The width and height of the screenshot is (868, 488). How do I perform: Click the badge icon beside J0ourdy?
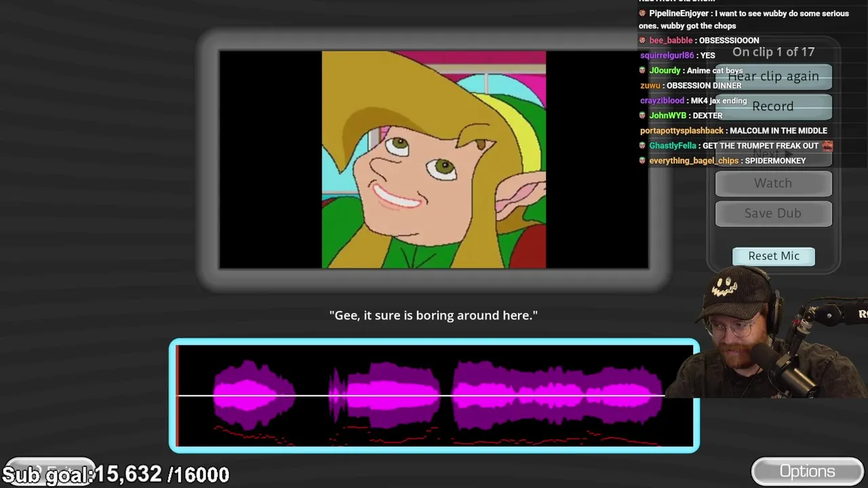click(x=643, y=70)
